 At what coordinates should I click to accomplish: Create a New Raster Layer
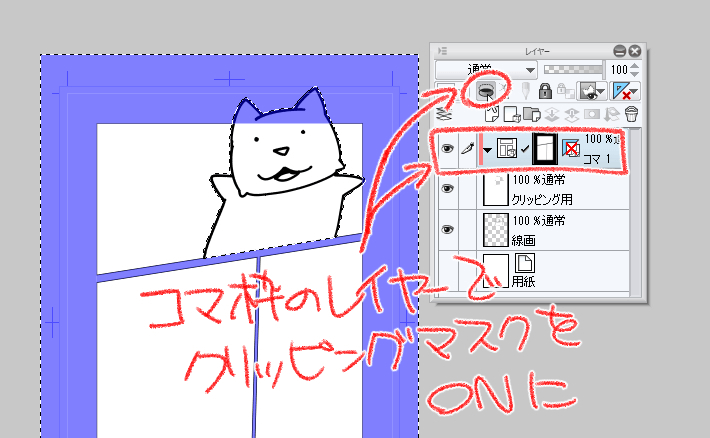[x=491, y=114]
